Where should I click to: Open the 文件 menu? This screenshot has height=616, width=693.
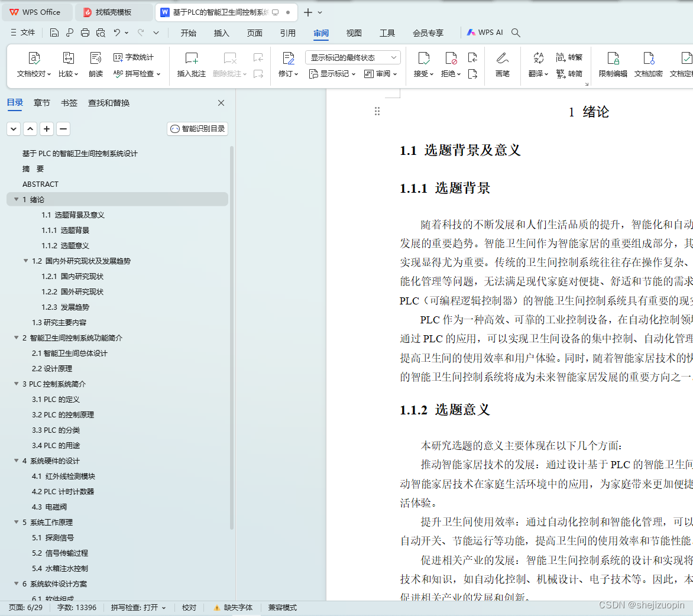(22, 33)
